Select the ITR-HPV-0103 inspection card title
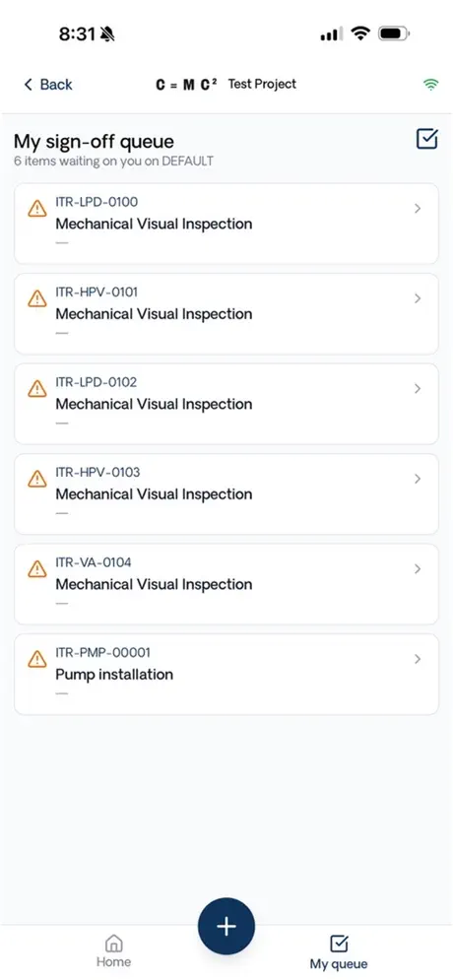 point(154,494)
